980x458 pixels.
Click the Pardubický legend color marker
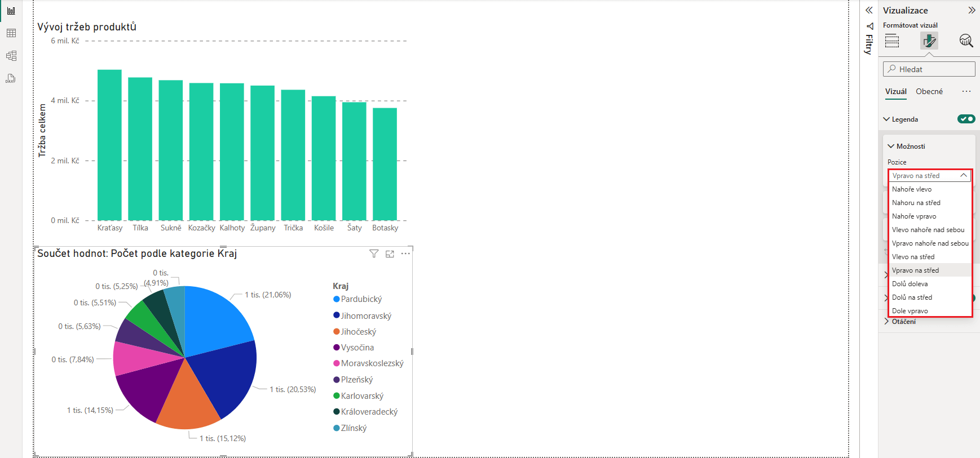(x=337, y=299)
